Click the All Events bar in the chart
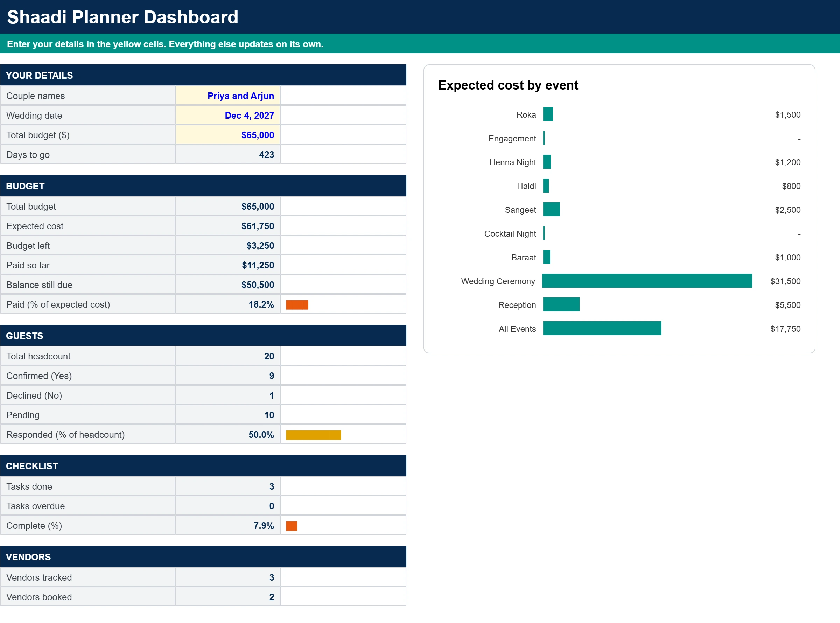 [602, 328]
